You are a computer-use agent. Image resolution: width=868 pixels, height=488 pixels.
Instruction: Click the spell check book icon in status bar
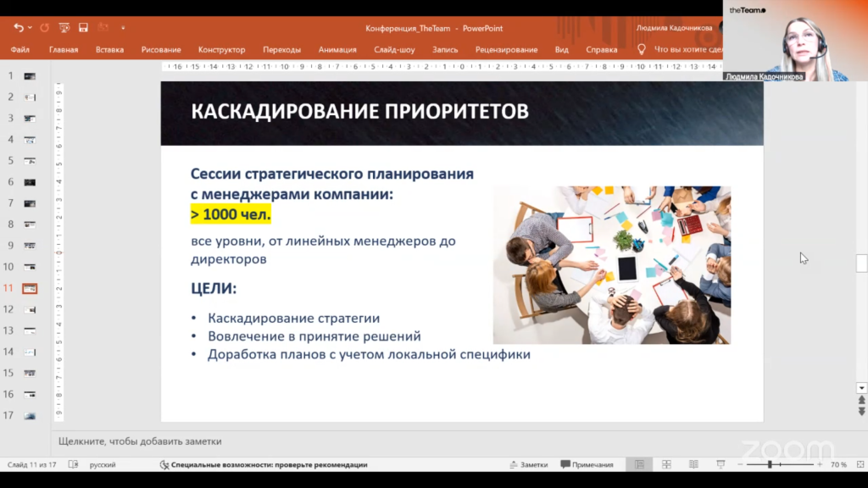click(73, 465)
